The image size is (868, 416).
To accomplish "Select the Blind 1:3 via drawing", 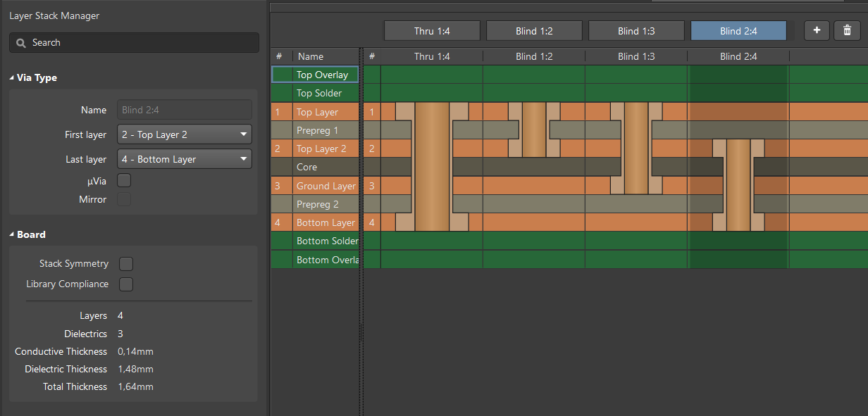I will pos(635,149).
